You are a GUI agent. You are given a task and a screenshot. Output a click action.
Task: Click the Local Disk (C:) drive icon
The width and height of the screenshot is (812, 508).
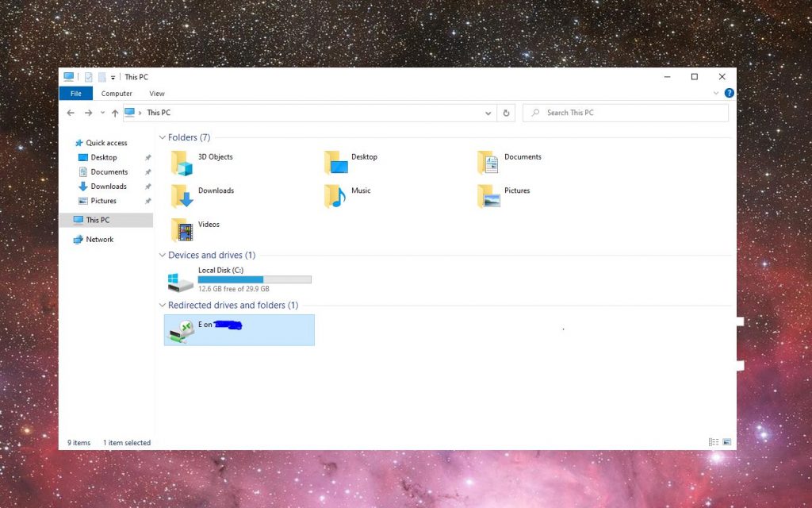pyautogui.click(x=181, y=282)
